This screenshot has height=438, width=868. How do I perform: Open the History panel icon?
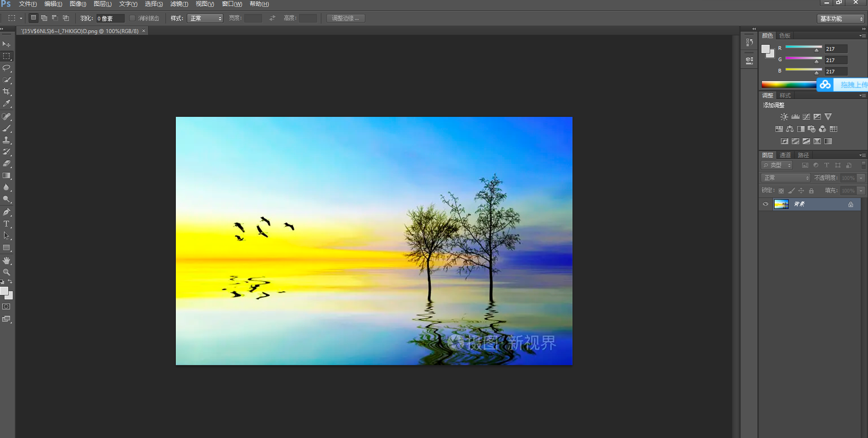[x=749, y=42]
